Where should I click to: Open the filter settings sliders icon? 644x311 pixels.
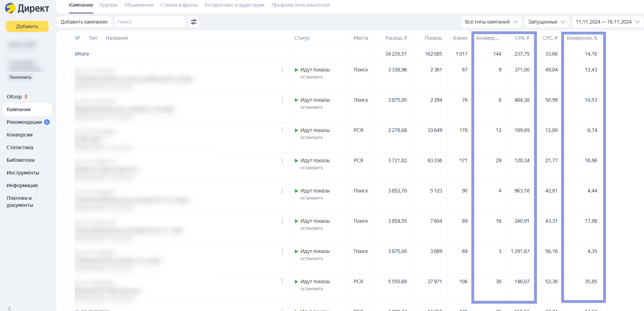194,22
